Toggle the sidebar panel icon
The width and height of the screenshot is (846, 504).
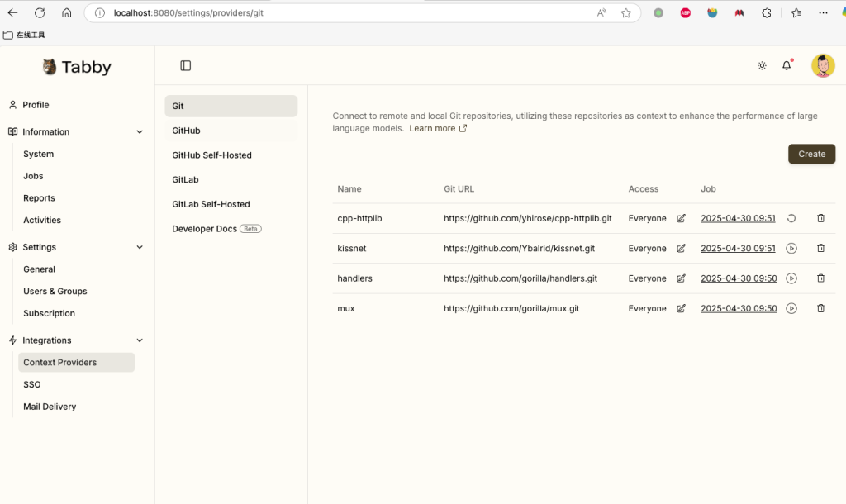(x=186, y=66)
